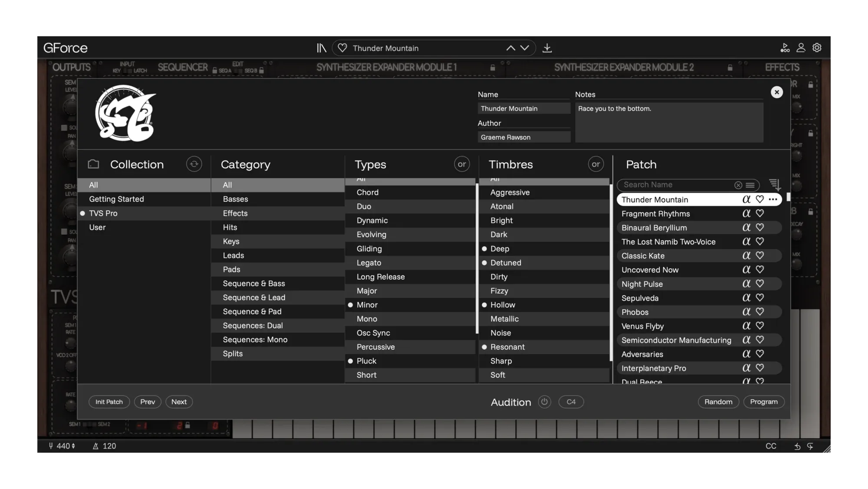Refresh the Collection list

pos(194,164)
